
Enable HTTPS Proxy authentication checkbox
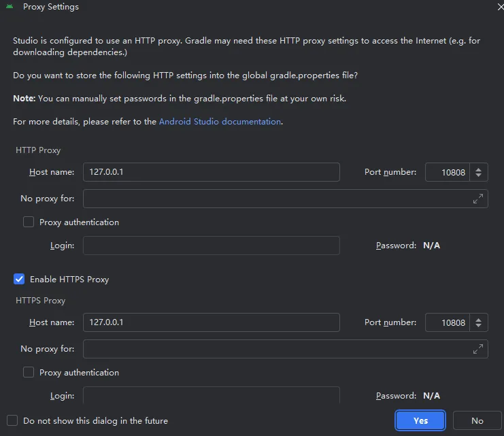point(29,372)
